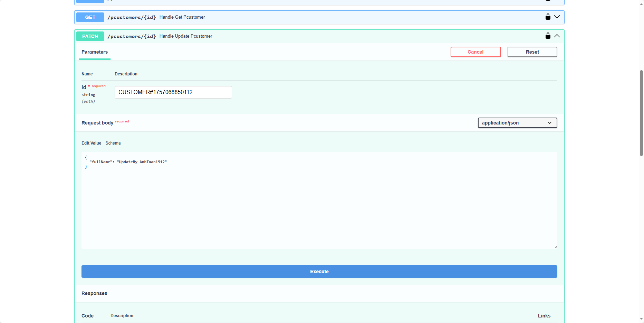Switch to the Schema view
Screen dimensions: 644x323
pos(113,143)
